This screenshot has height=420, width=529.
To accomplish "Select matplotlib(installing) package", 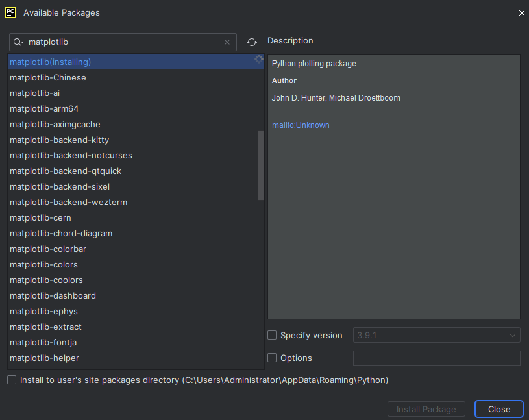I will tap(136, 62).
